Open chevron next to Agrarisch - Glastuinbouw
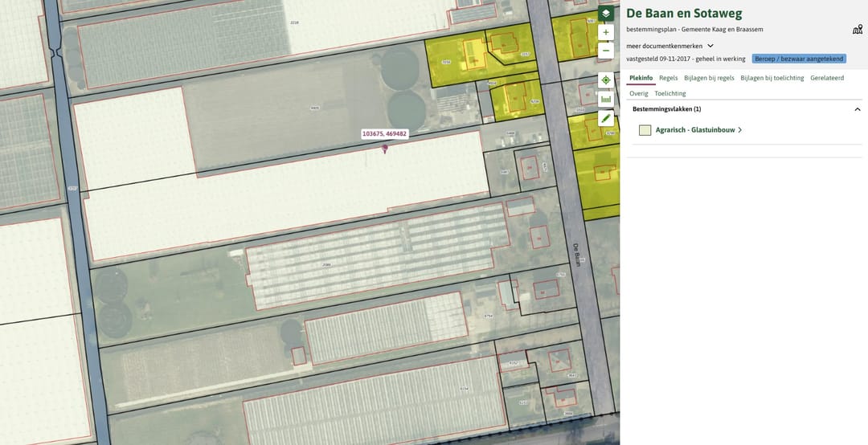The image size is (868, 445). tap(739, 130)
